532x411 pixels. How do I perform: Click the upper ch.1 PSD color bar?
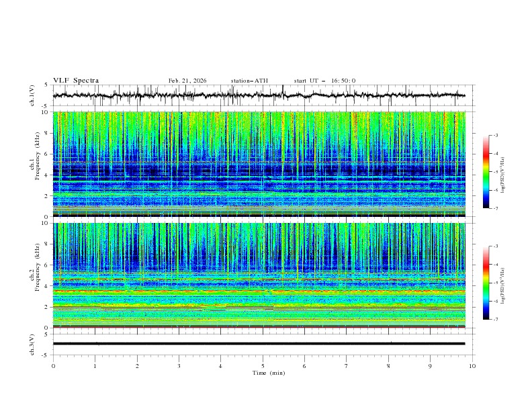pos(486,172)
